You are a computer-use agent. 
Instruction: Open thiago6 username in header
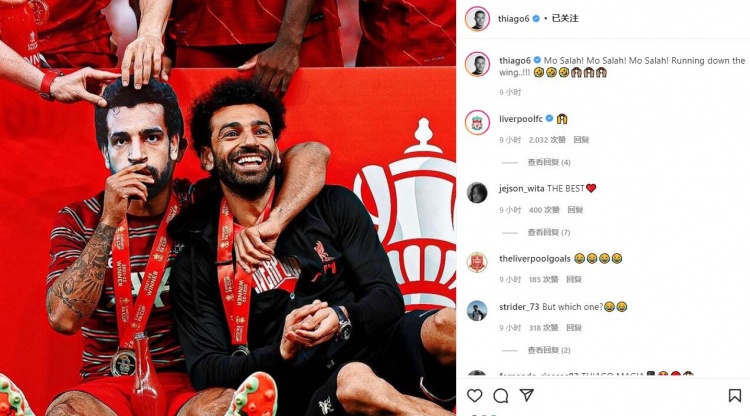tap(514, 19)
